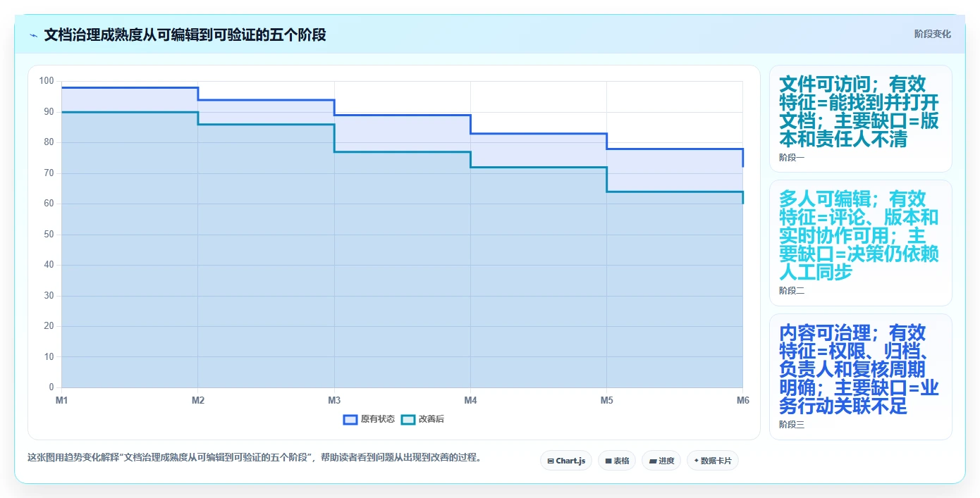Open the 阶段一 card about 文件可访问
This screenshot has height=498, width=980.
pos(860,119)
